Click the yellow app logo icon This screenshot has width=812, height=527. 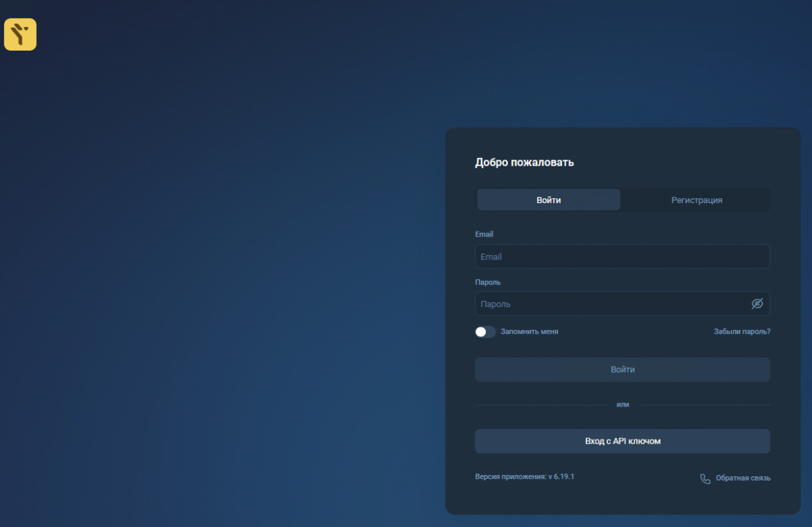click(x=20, y=35)
